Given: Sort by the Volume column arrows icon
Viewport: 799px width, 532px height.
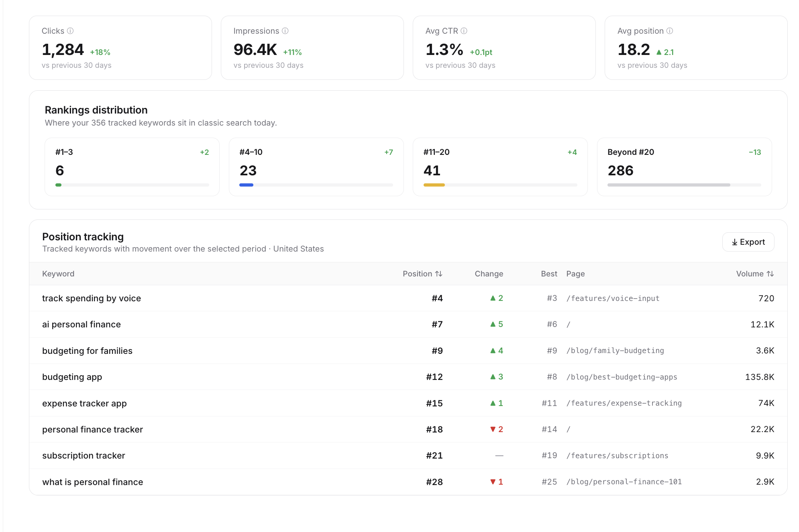Looking at the screenshot, I should pyautogui.click(x=770, y=274).
